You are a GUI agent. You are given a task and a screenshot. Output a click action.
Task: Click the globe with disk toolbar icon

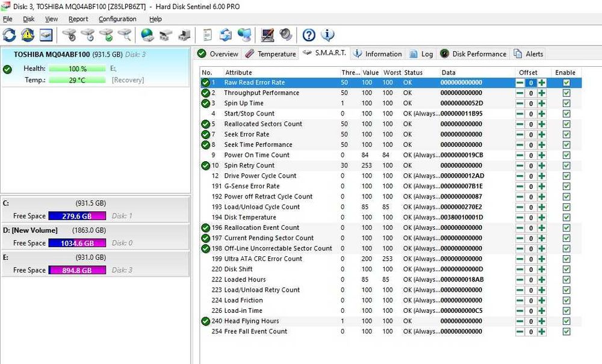click(147, 35)
